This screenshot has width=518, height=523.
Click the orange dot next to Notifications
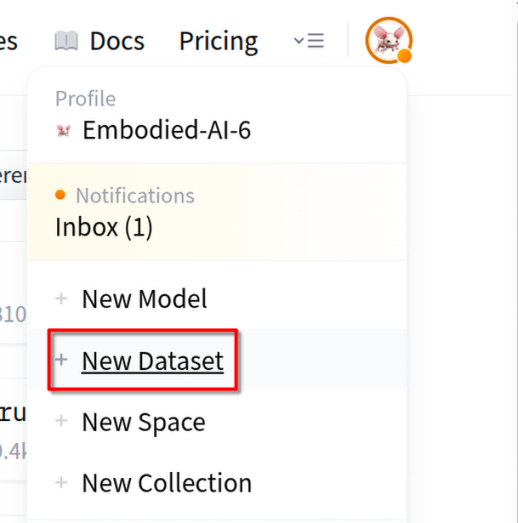point(60,194)
